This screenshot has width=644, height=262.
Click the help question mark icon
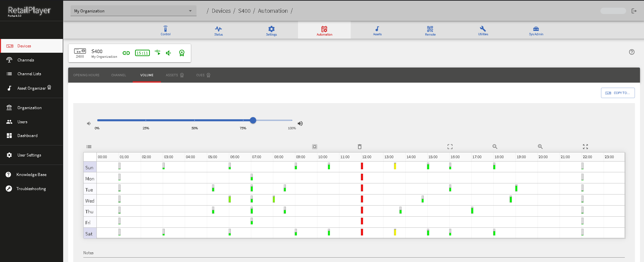click(632, 52)
